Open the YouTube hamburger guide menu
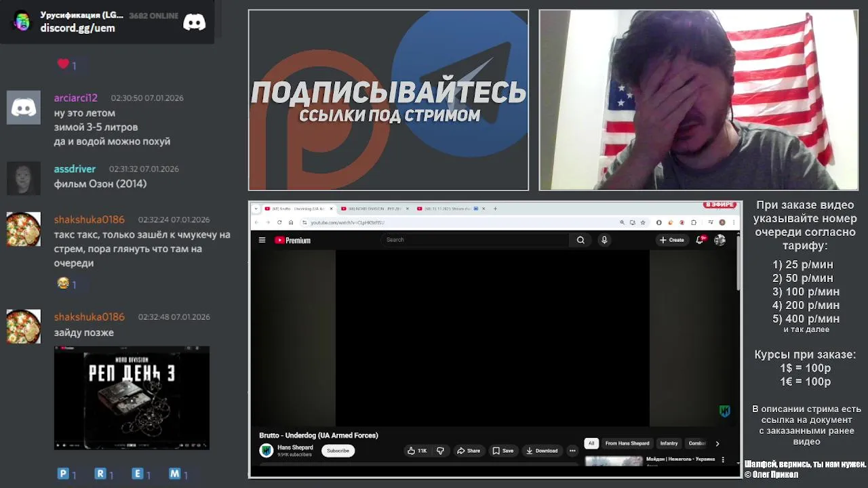 click(x=262, y=240)
